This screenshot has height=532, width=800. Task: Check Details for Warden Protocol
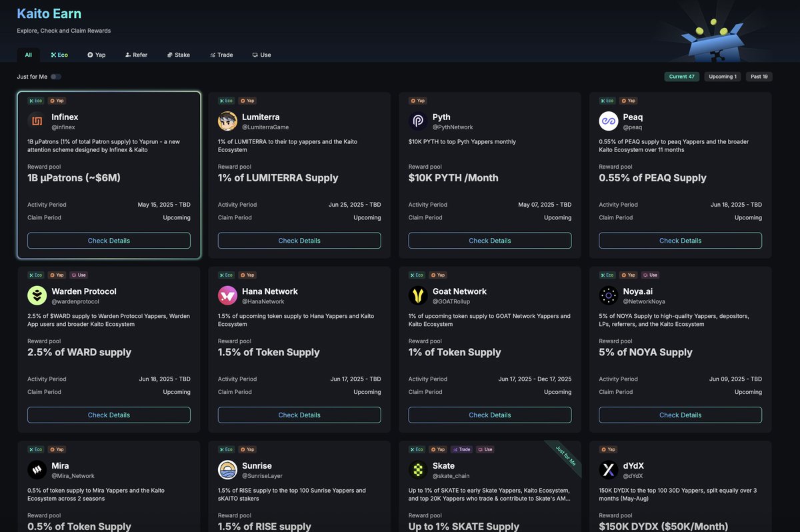(x=109, y=415)
